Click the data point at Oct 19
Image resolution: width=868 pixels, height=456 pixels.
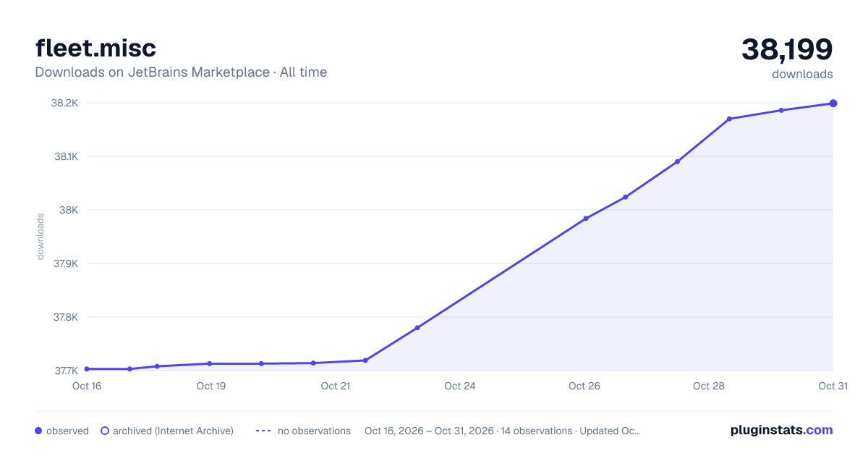(x=210, y=363)
